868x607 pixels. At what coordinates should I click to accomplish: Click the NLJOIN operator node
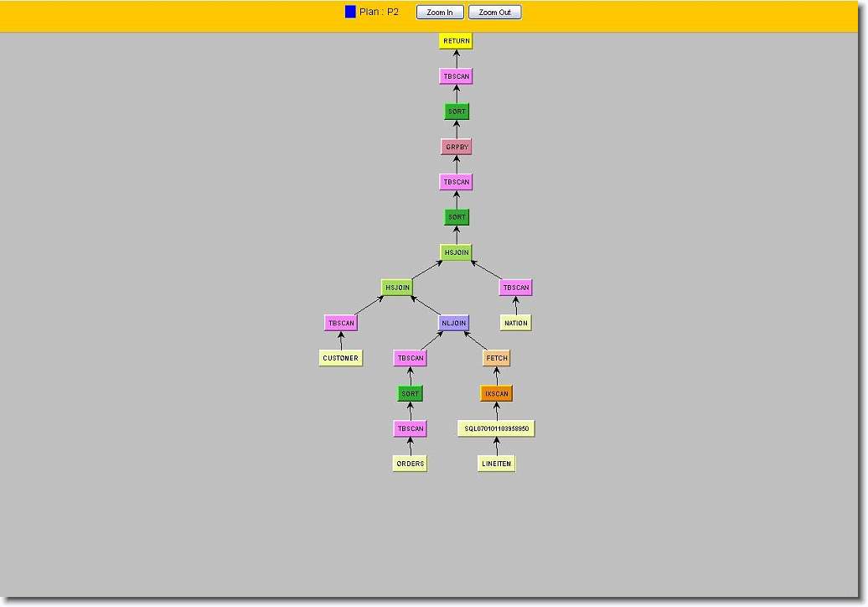click(x=453, y=323)
